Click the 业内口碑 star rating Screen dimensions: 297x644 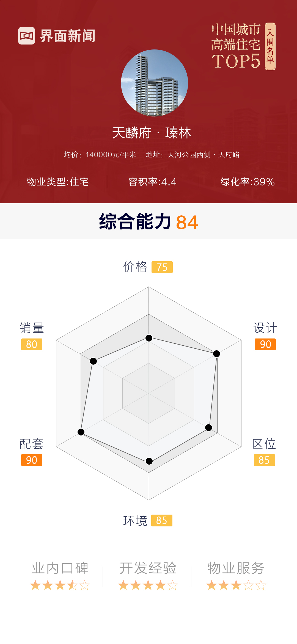coord(60,585)
